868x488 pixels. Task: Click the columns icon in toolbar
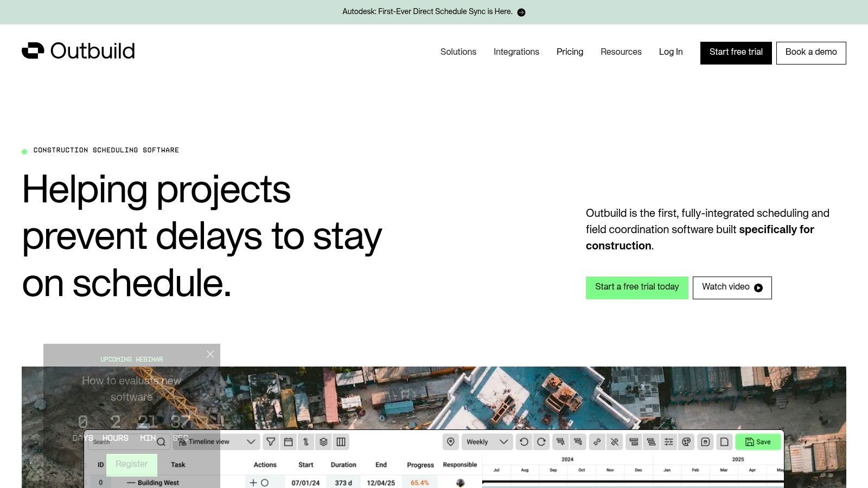coord(341,442)
